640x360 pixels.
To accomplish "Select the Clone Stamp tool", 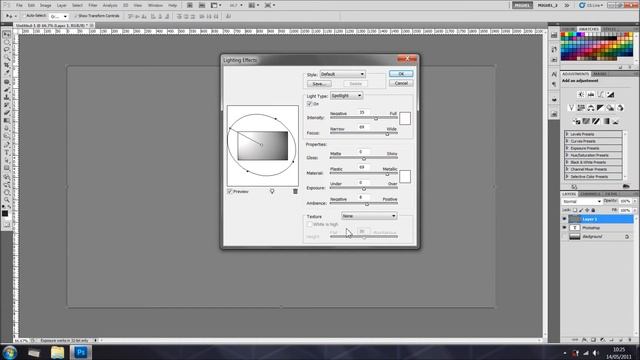I will [x=7, y=97].
